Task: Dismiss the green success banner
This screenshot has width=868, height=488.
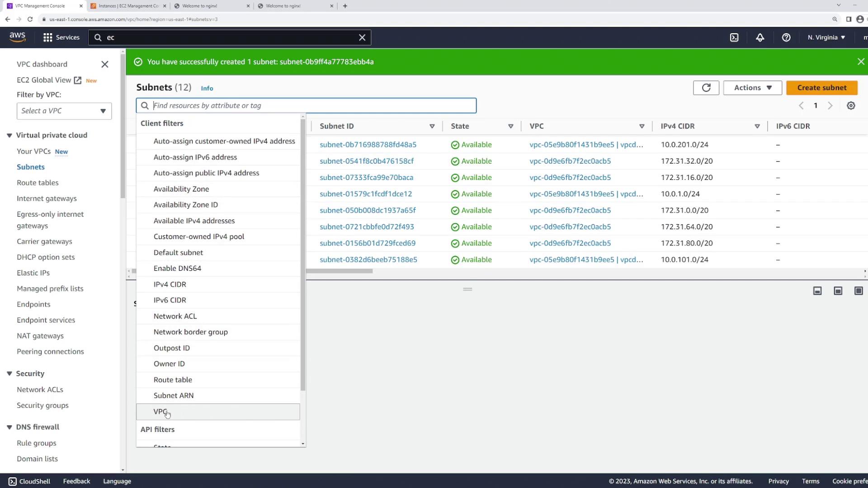Action: click(861, 62)
